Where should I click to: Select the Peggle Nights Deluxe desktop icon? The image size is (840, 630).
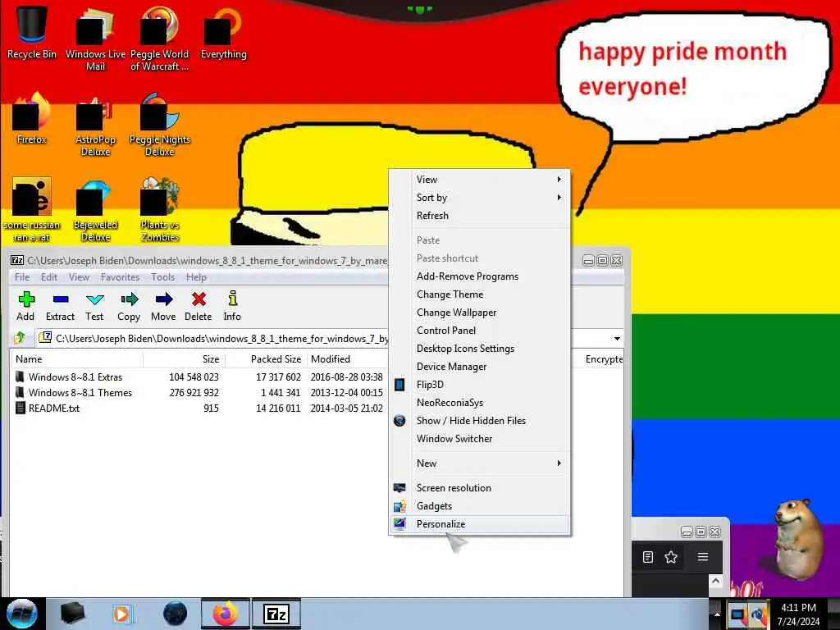[x=160, y=126]
